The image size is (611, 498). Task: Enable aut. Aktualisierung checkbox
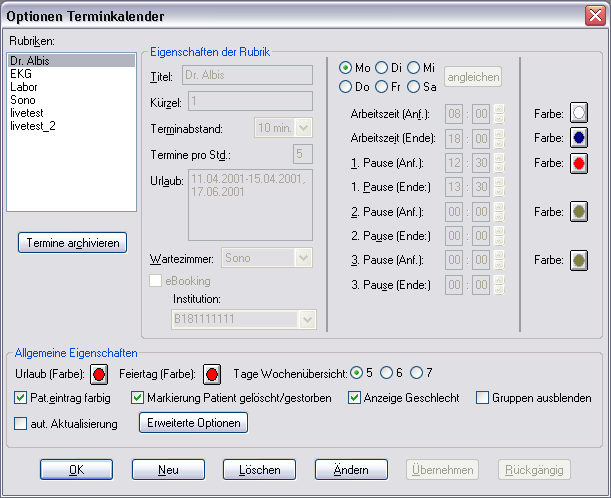click(20, 424)
